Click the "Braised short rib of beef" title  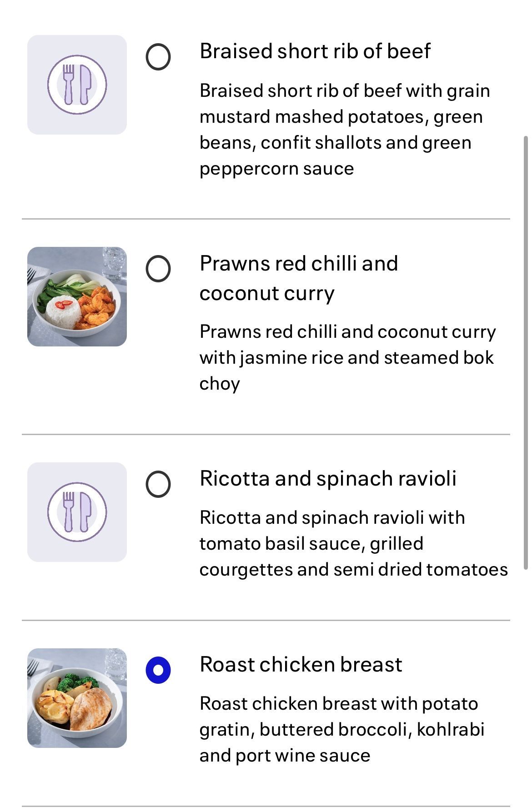tap(315, 51)
